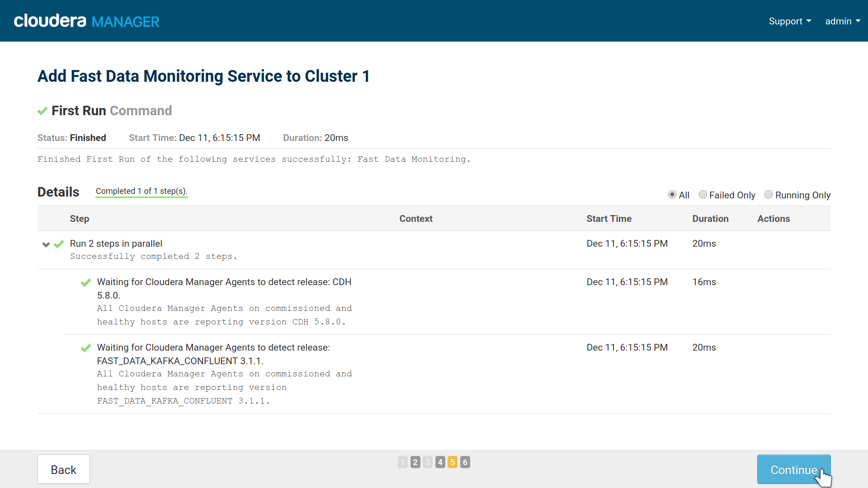Click the First Run green checkmark icon
The height and width of the screenshot is (488, 868).
click(x=42, y=111)
